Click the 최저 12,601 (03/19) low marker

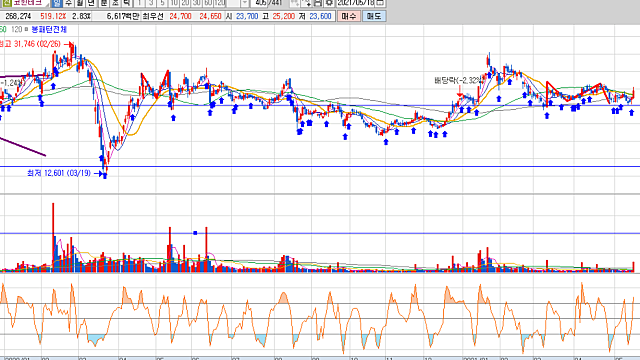click(59, 173)
